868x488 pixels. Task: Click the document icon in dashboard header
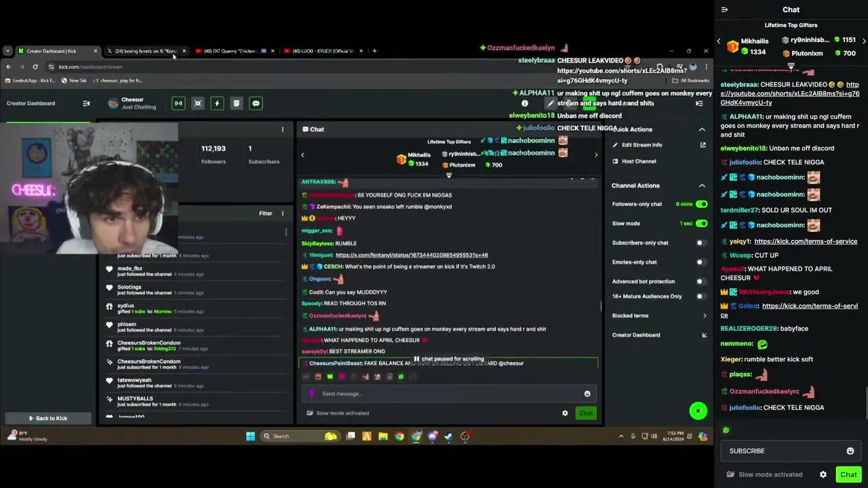[x=236, y=103]
